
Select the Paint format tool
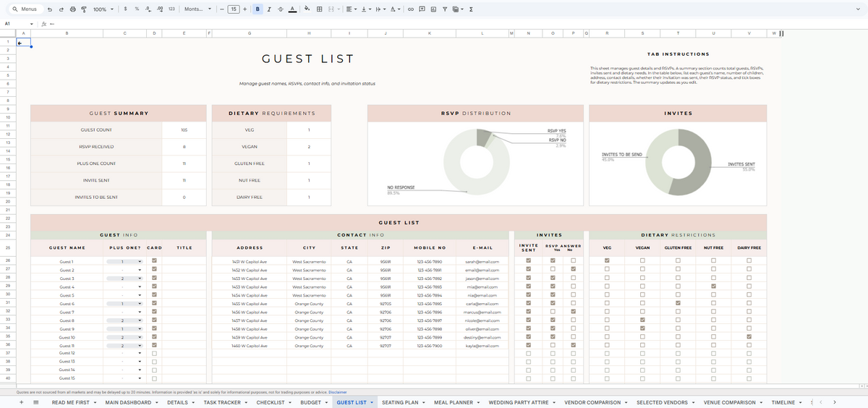coord(84,9)
